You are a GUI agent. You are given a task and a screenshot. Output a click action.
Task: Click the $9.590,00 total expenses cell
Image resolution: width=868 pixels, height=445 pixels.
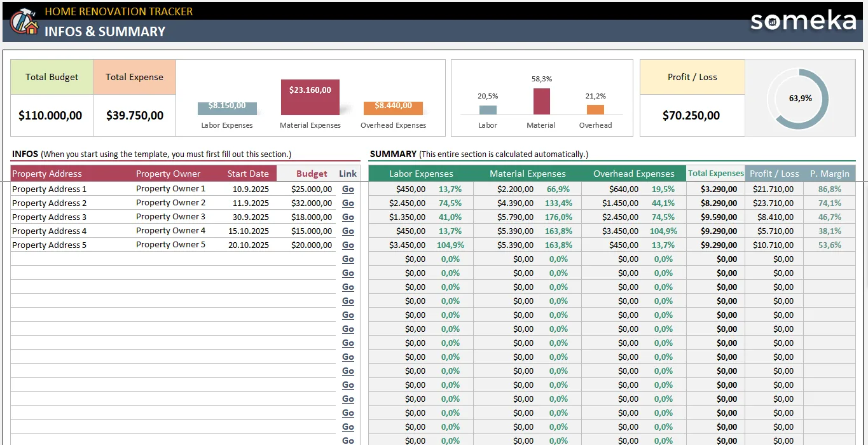click(x=716, y=217)
